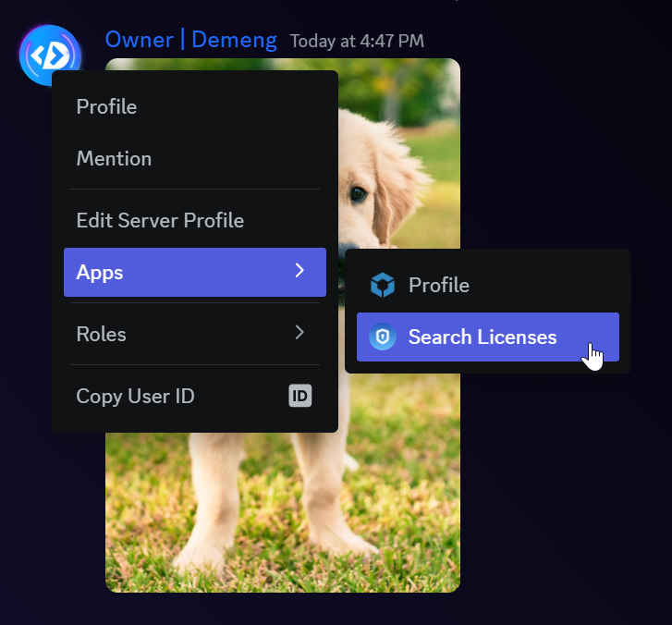Click the ID badge icon beside Copy User ID
The height and width of the screenshot is (625, 672).
pos(299,397)
